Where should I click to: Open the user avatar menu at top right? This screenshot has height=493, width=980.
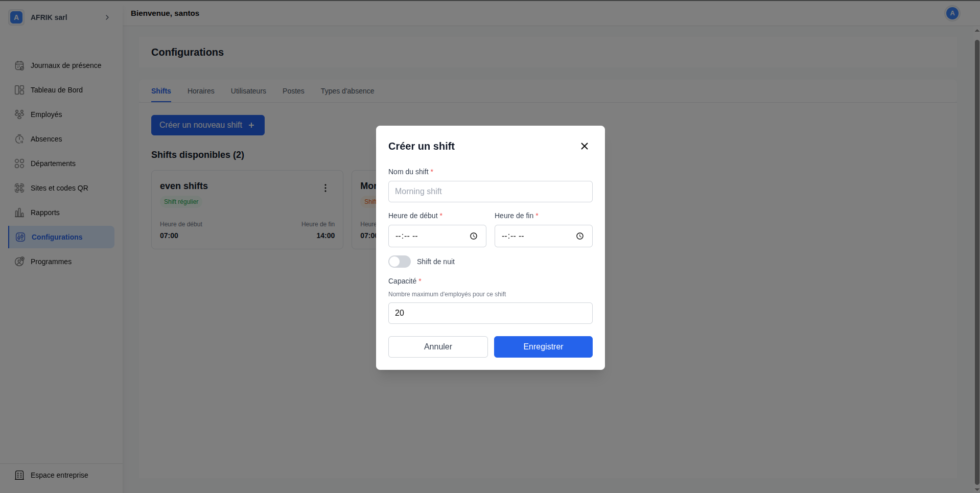point(952,13)
